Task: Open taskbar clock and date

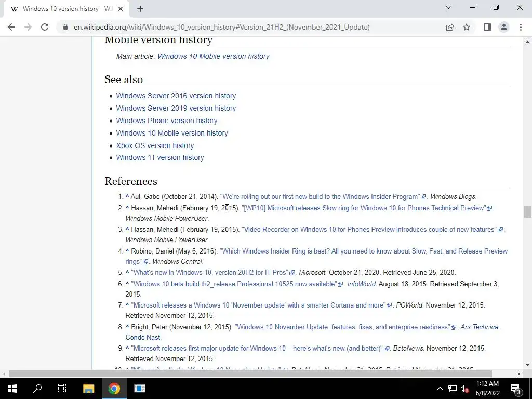Action: 487,389
